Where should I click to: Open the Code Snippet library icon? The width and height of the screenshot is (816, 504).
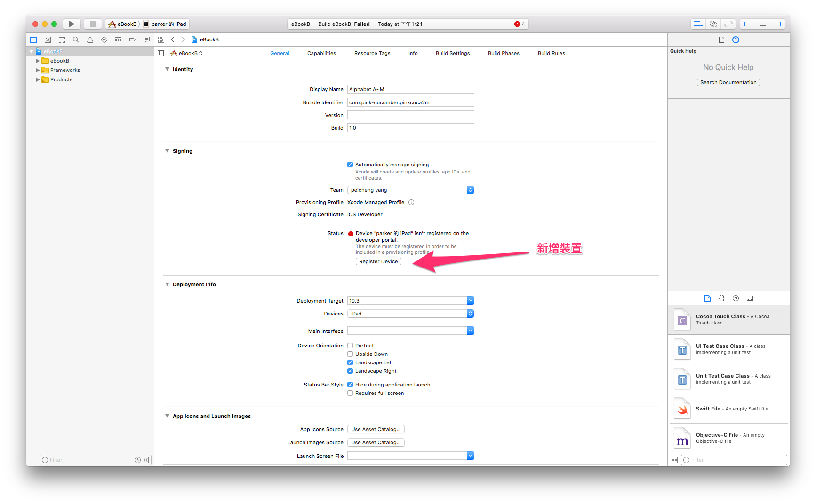click(x=721, y=299)
